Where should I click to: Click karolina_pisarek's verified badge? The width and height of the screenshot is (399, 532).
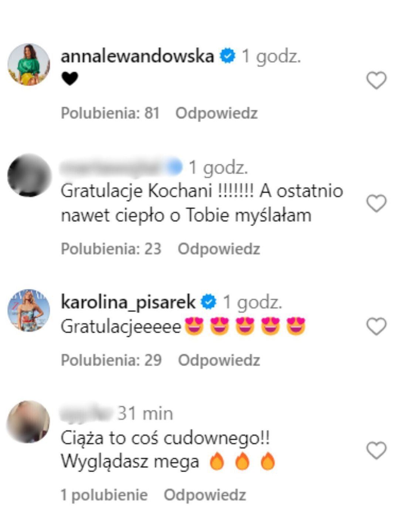209,302
